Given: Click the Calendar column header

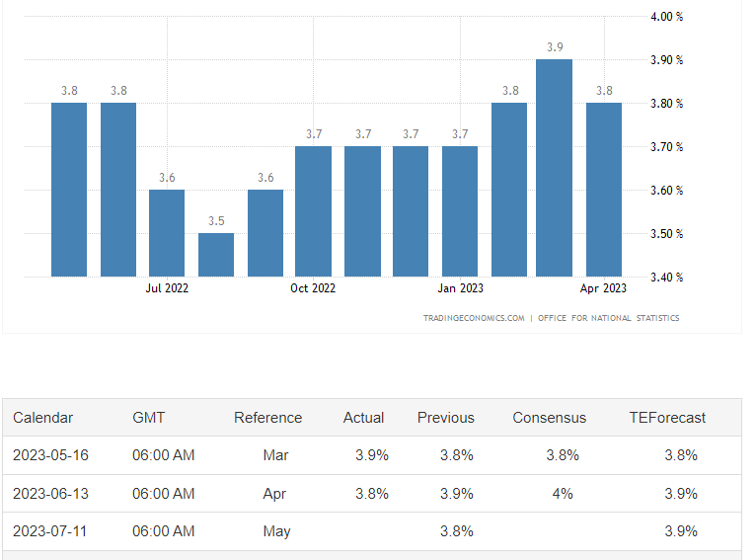Looking at the screenshot, I should pyautogui.click(x=42, y=418).
